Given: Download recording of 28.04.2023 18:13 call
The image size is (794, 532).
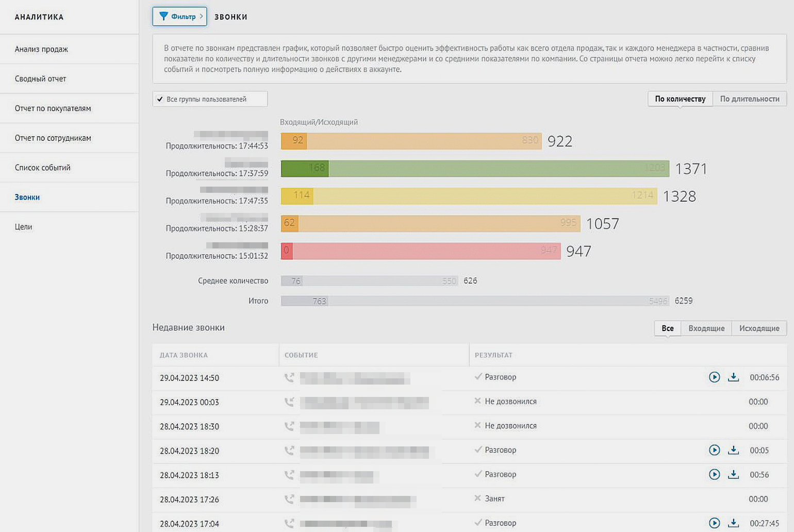Looking at the screenshot, I should point(733,474).
